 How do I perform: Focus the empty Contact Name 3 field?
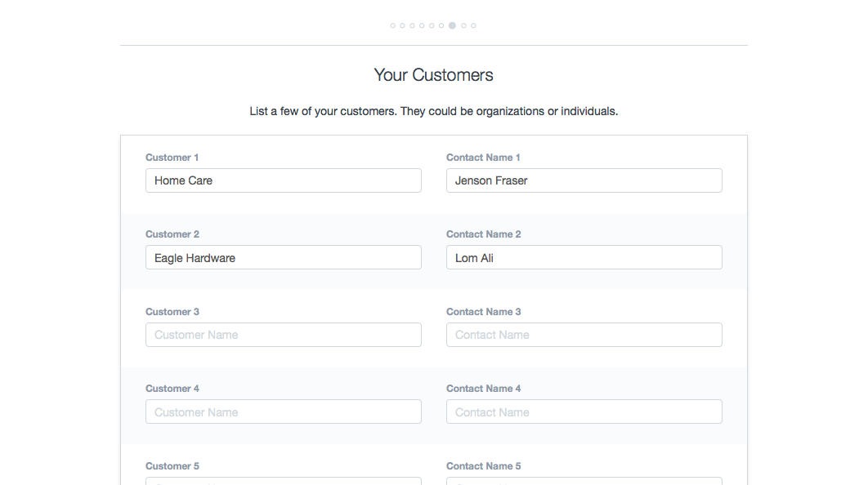click(x=584, y=335)
